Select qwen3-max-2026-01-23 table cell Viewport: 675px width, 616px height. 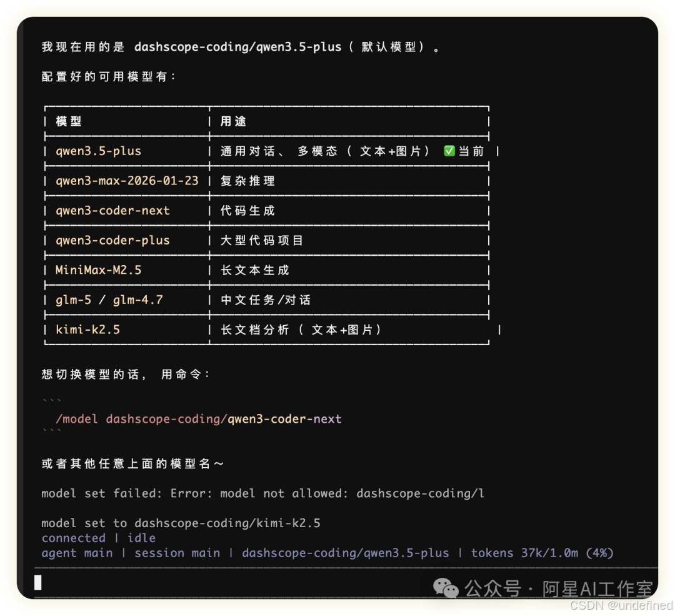127,181
